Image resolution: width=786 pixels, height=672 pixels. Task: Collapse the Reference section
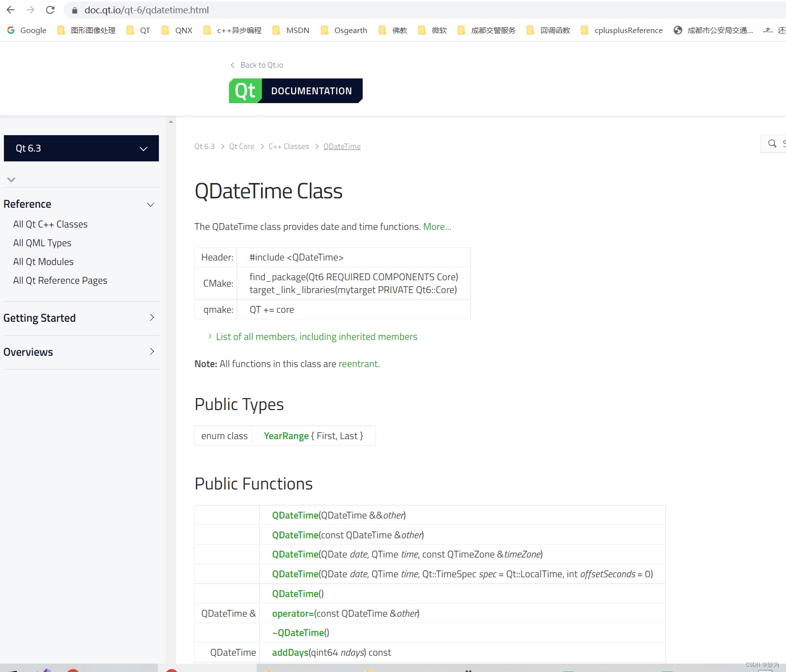point(150,205)
